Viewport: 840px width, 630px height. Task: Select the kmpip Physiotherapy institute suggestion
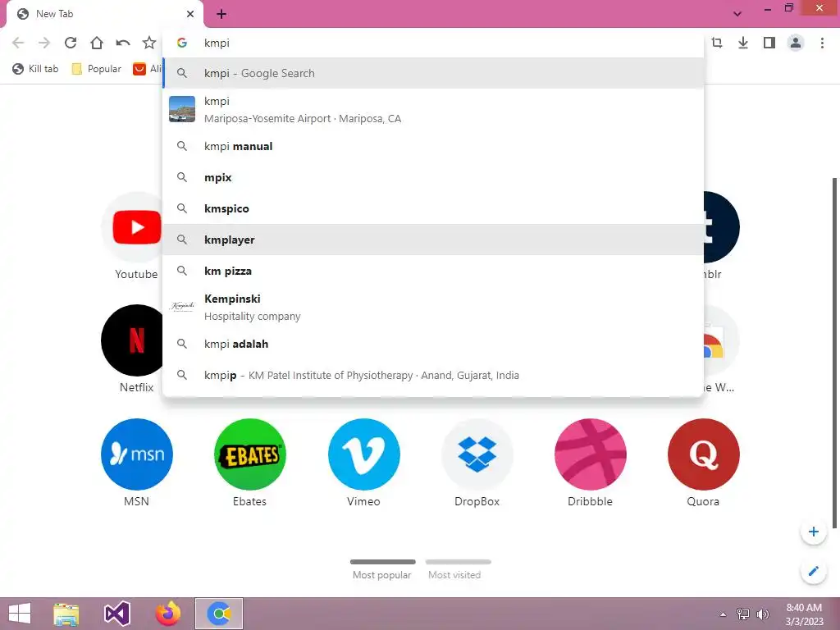click(x=433, y=375)
